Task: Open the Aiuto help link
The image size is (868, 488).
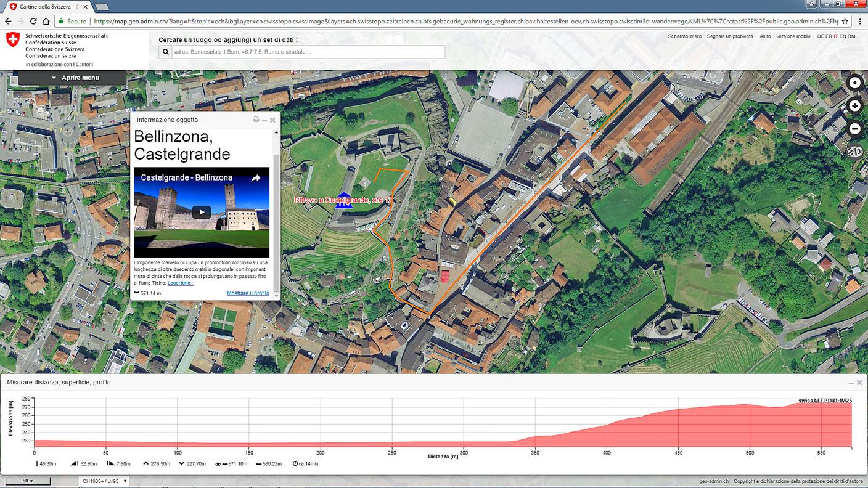Action: tap(765, 36)
